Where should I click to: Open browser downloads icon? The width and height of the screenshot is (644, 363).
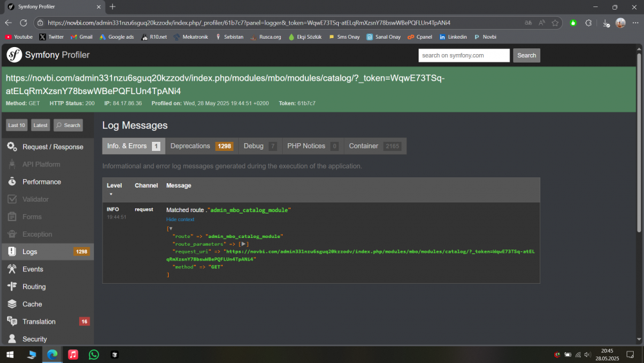coord(606,23)
